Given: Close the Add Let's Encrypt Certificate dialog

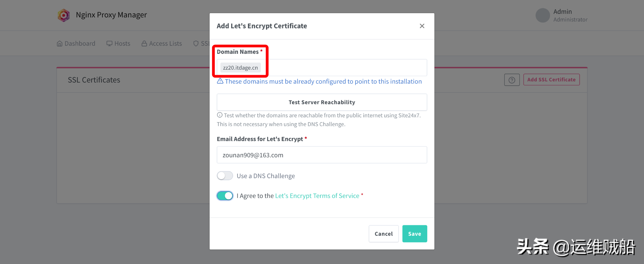Looking at the screenshot, I should point(422,26).
